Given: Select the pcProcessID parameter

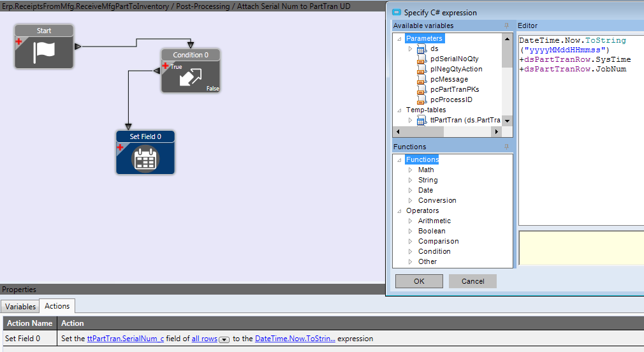Looking at the screenshot, I should point(451,100).
